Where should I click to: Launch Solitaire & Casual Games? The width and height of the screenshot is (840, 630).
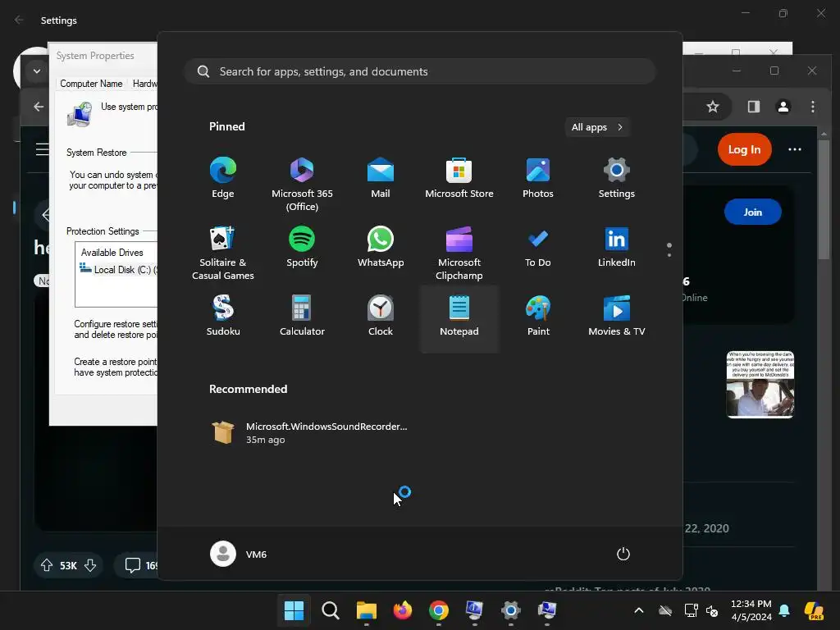point(223,253)
